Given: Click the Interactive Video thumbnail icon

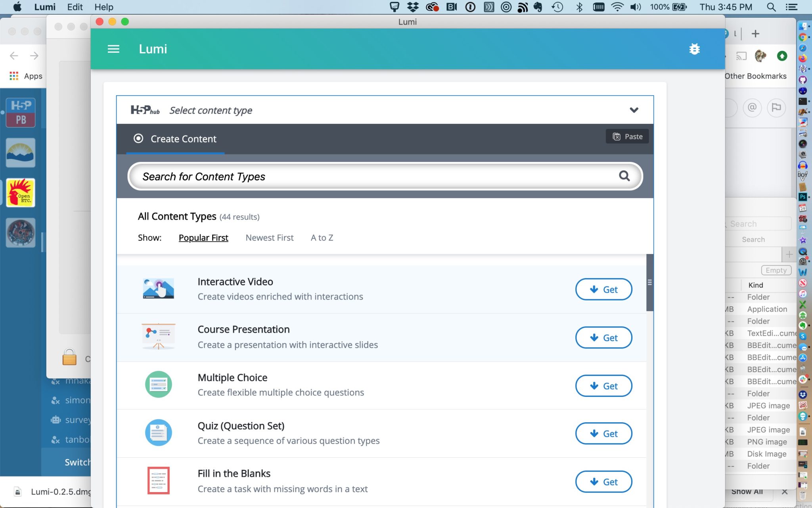Looking at the screenshot, I should point(158,289).
